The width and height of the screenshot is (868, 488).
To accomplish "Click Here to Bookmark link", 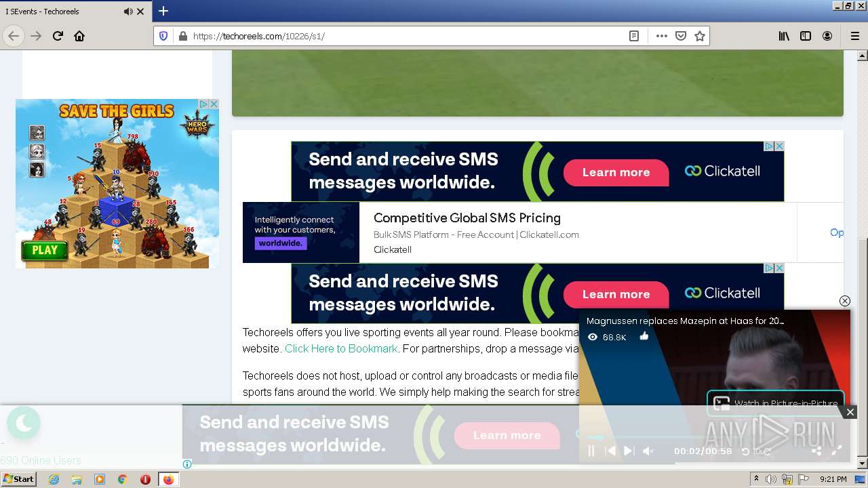I will pos(341,348).
